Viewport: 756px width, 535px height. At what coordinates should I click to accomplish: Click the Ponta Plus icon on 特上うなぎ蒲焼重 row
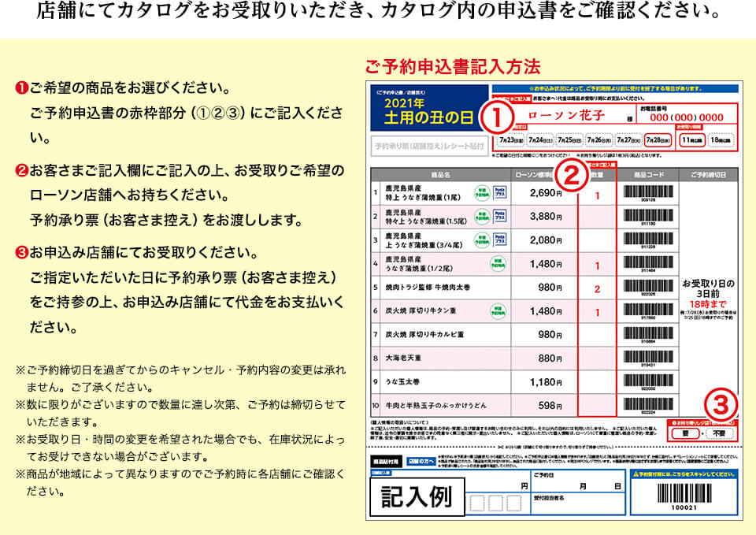tap(500, 191)
